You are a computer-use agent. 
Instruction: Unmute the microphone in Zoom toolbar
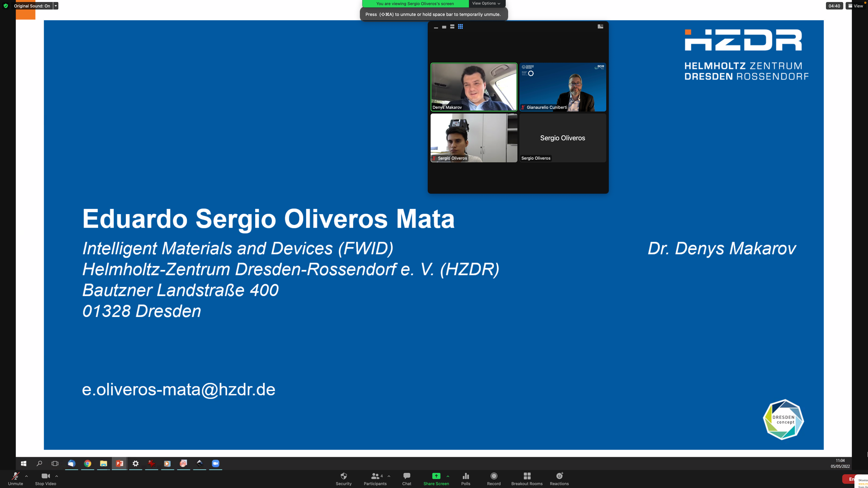click(15, 479)
